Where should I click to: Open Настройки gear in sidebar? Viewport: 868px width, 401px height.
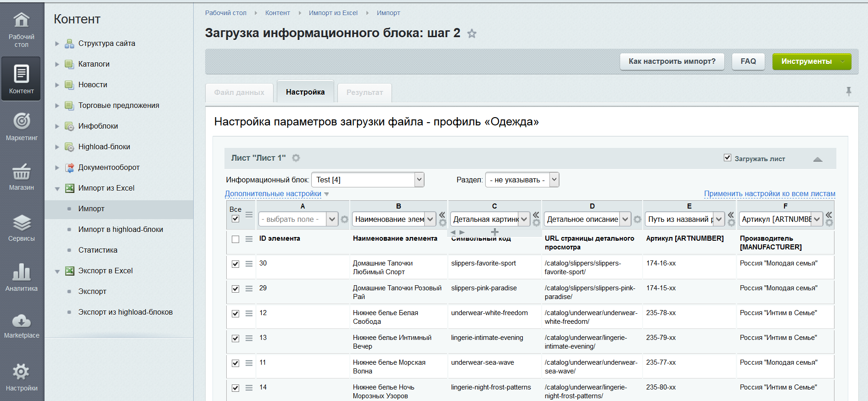point(22,377)
